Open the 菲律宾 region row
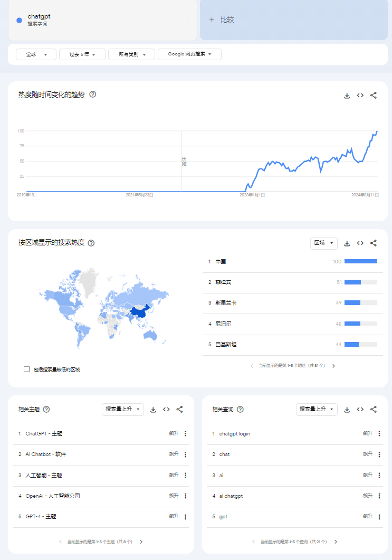 click(x=292, y=282)
